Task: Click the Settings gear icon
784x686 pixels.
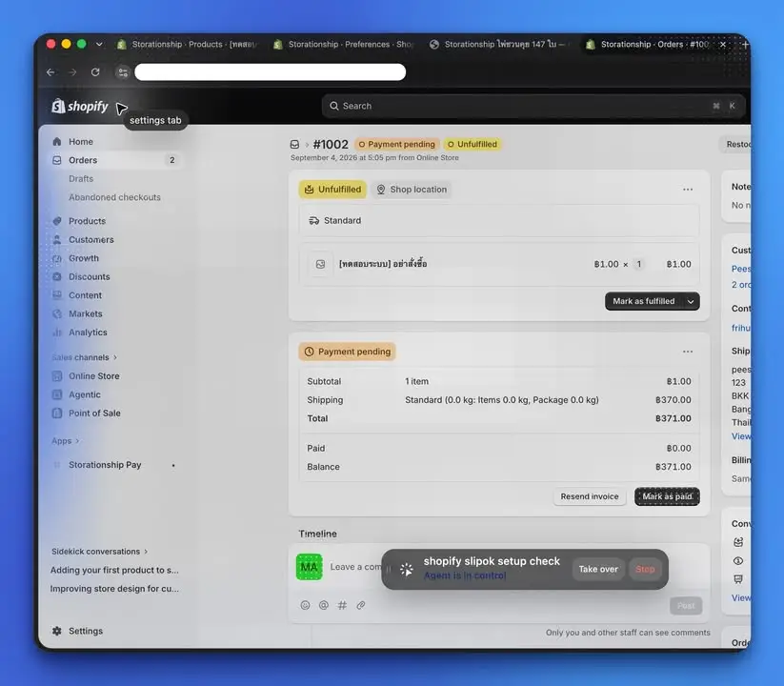Action: (57, 631)
